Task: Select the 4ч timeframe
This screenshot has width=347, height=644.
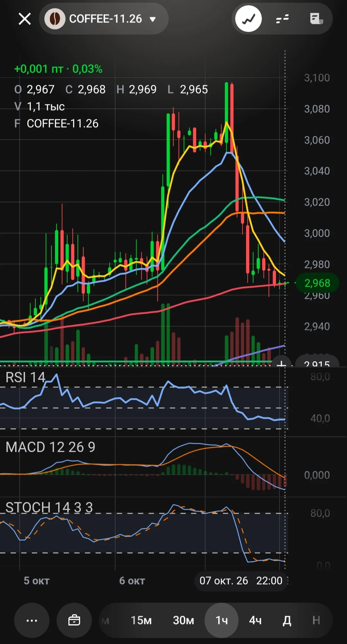Action: click(x=255, y=620)
